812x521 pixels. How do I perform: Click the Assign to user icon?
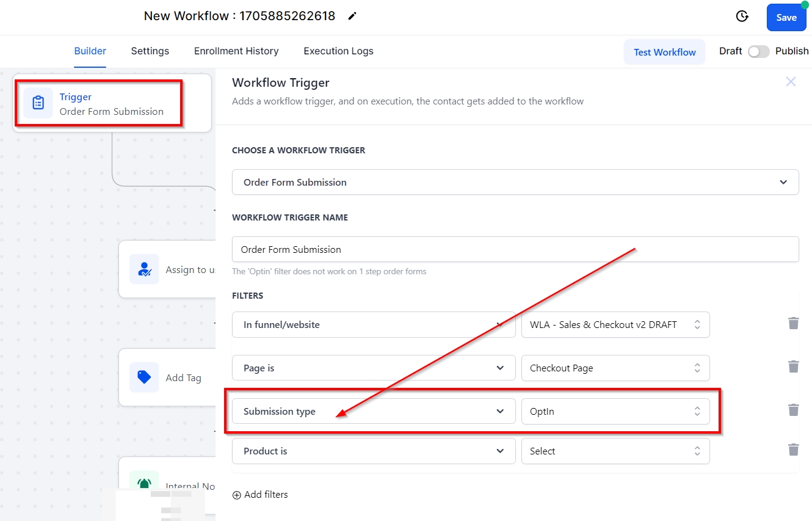(x=144, y=269)
